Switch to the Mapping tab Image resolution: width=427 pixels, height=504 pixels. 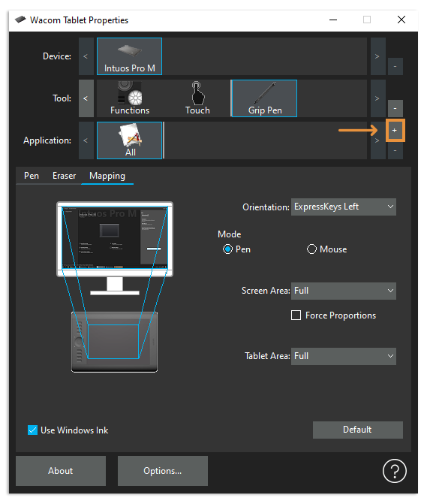[107, 176]
